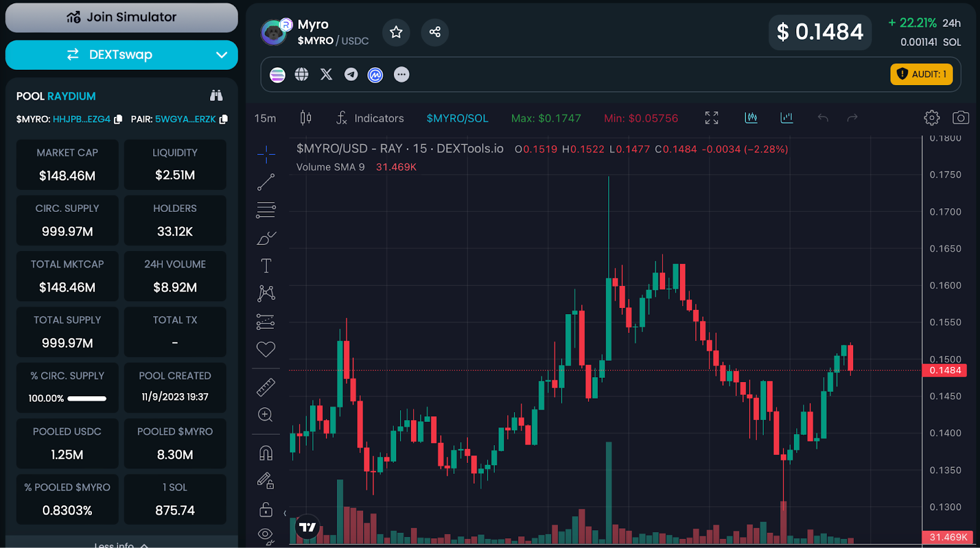980x548 pixels.
Task: Open the 5WGYA...ERZK pair address link
Action: [x=185, y=119]
